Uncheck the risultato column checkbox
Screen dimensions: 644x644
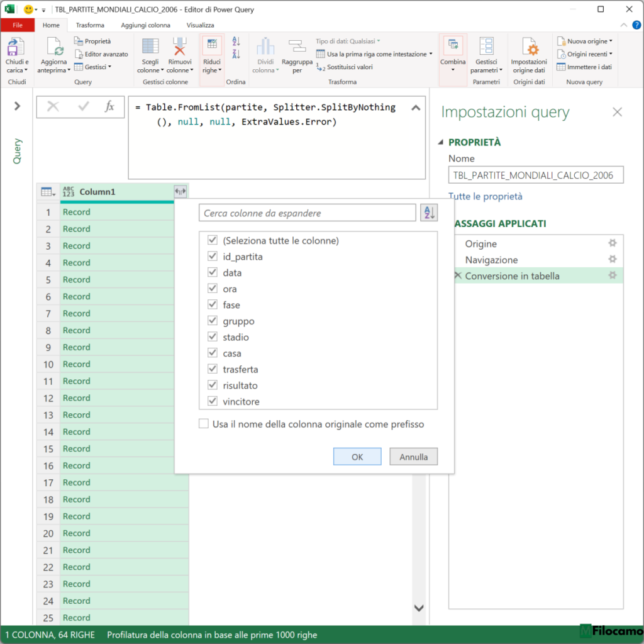[x=213, y=385]
